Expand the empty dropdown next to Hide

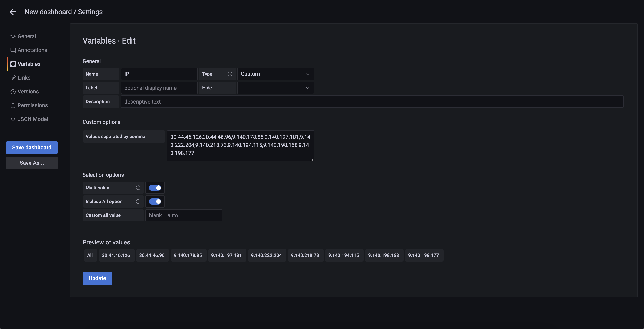tap(275, 88)
